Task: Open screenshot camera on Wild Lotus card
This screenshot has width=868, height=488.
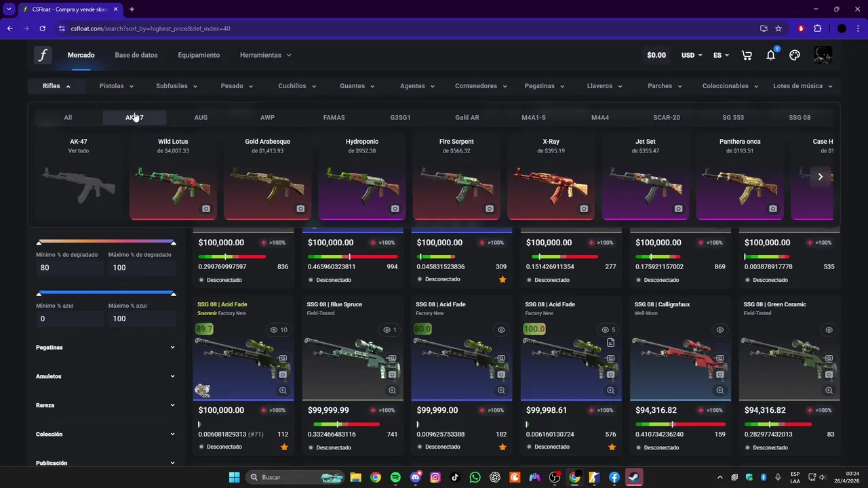Action: 206,209
